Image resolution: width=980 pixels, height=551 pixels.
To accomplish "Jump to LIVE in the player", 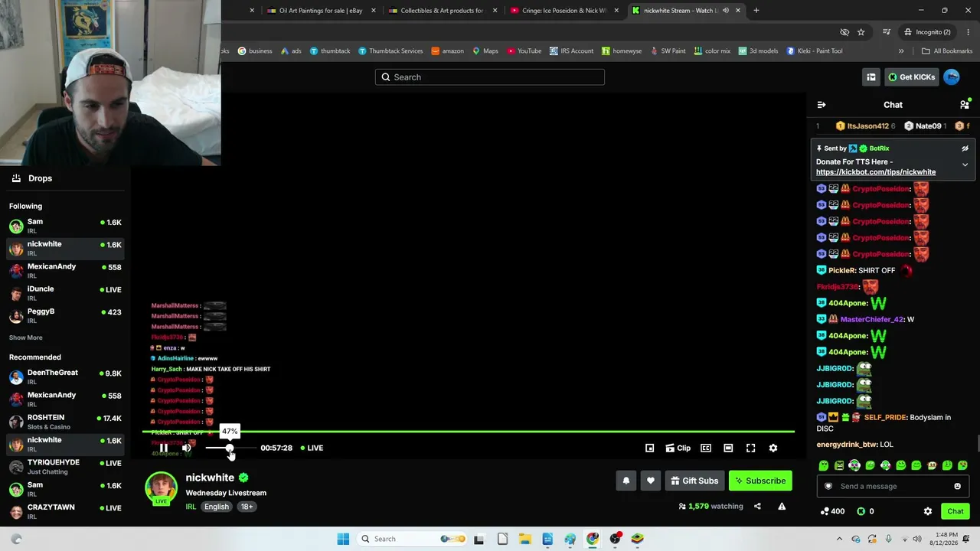I will click(x=312, y=448).
